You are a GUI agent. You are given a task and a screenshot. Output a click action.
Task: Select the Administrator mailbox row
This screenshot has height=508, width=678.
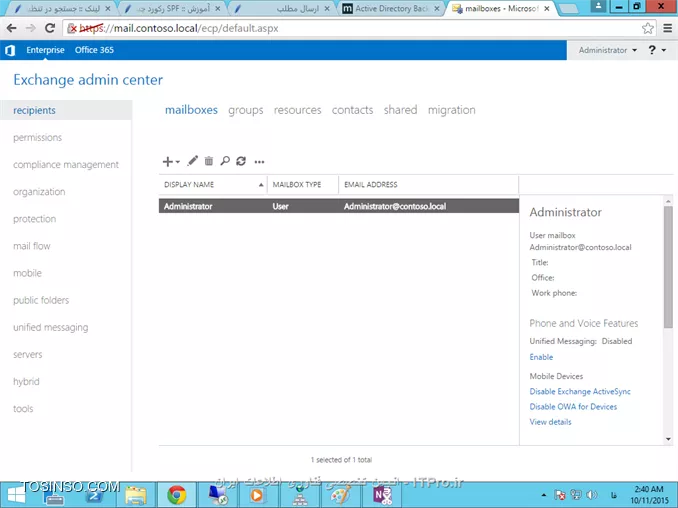339,206
